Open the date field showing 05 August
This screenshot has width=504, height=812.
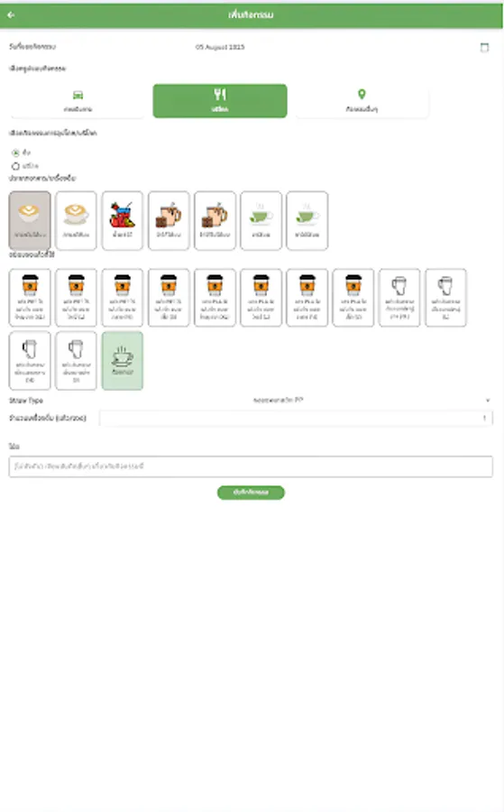tap(220, 47)
